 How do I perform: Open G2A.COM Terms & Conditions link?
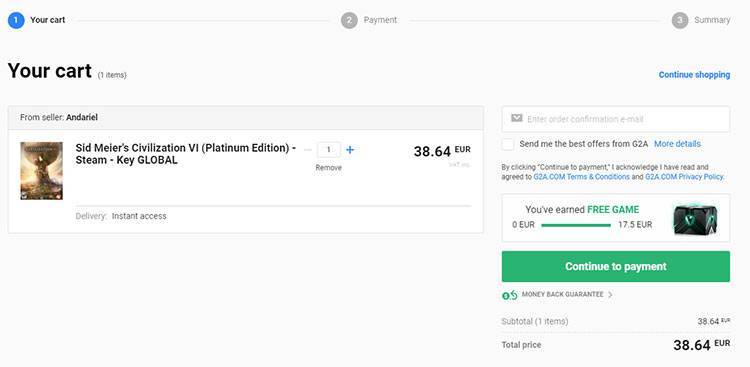582,177
